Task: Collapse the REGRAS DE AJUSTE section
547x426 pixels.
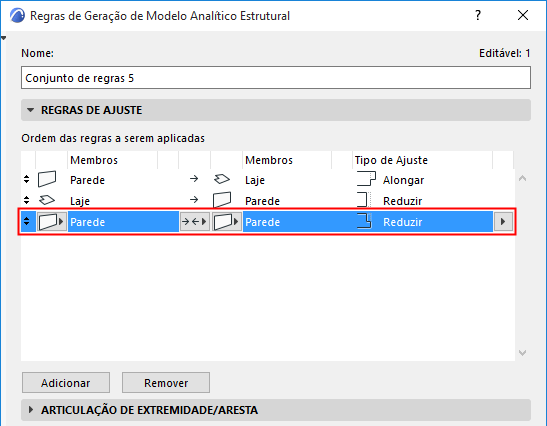Action: [x=31, y=110]
